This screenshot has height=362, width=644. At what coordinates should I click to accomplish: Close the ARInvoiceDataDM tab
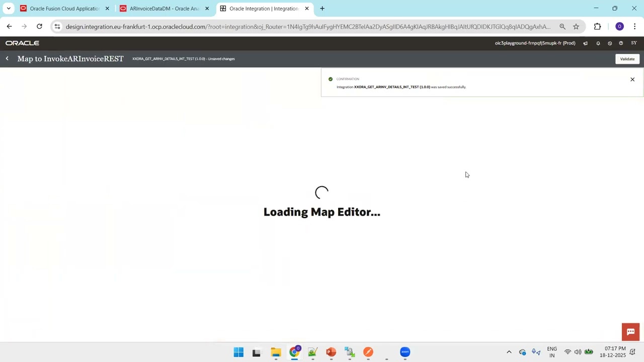tap(207, 9)
